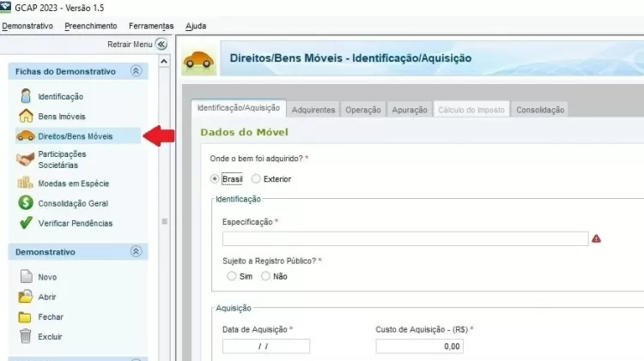Click the green dollar Consolidação Geral icon
This screenshot has width=644, height=361.
[26, 203]
